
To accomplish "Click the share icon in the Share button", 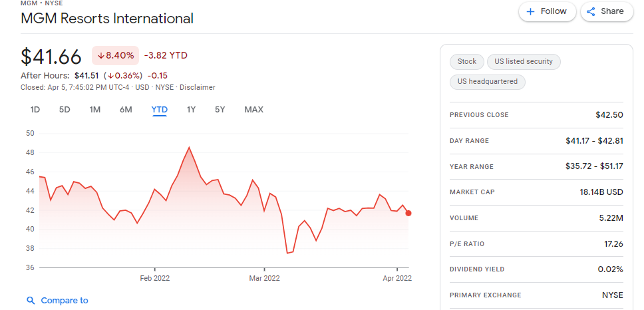I will [591, 11].
